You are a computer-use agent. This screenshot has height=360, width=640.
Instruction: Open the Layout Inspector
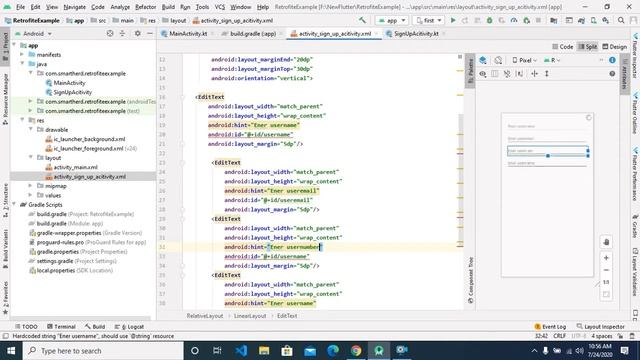point(600,327)
